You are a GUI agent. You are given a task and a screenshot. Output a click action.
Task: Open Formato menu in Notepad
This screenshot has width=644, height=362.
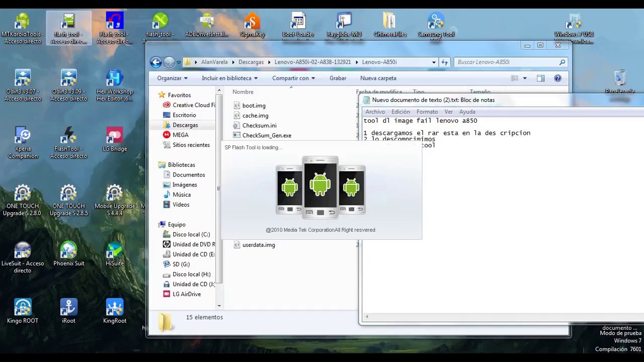(427, 112)
